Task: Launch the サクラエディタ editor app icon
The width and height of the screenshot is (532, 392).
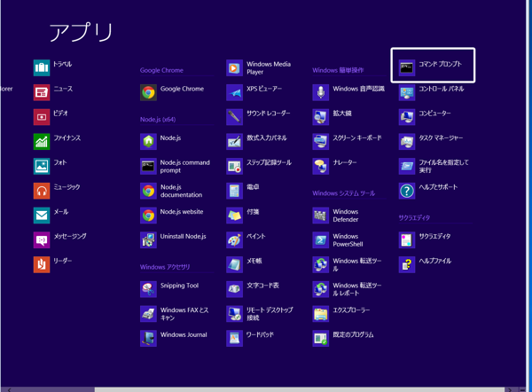Action: coord(407,240)
